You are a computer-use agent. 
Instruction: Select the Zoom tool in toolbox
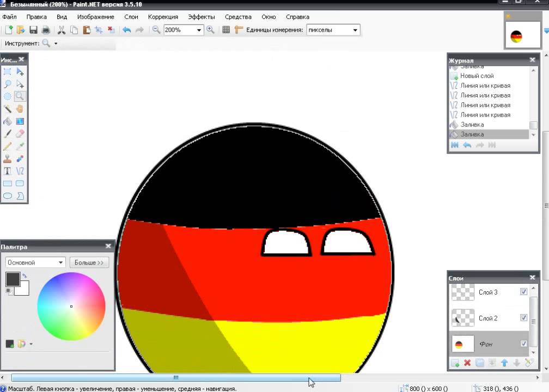tap(20, 96)
